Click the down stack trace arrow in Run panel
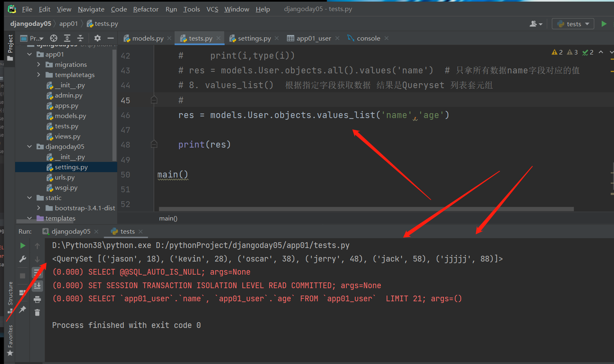 (37, 259)
